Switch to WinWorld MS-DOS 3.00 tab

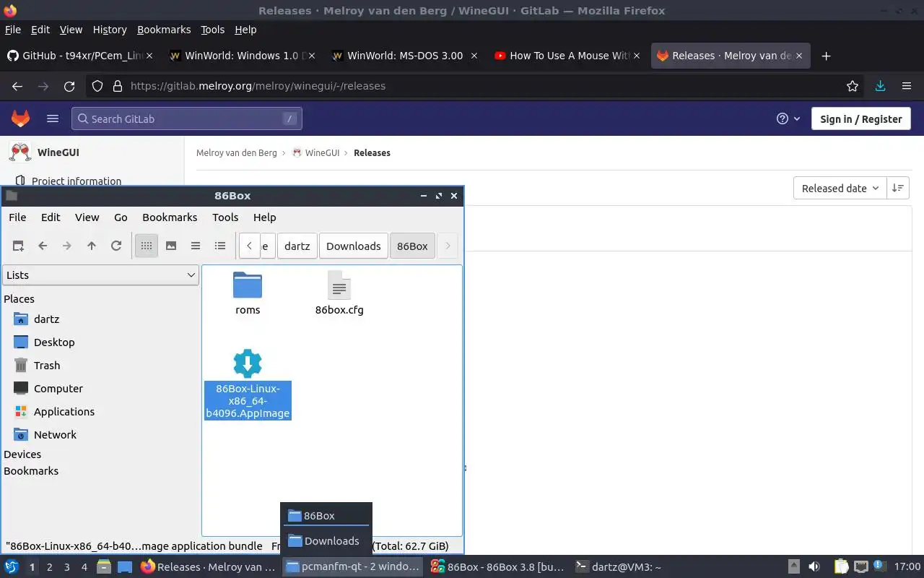(406, 56)
